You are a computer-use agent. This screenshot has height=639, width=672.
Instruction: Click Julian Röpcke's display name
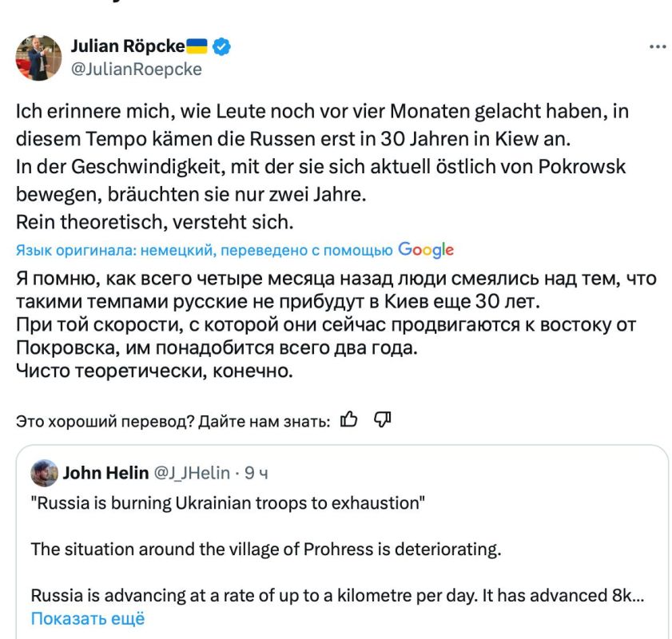[128, 46]
